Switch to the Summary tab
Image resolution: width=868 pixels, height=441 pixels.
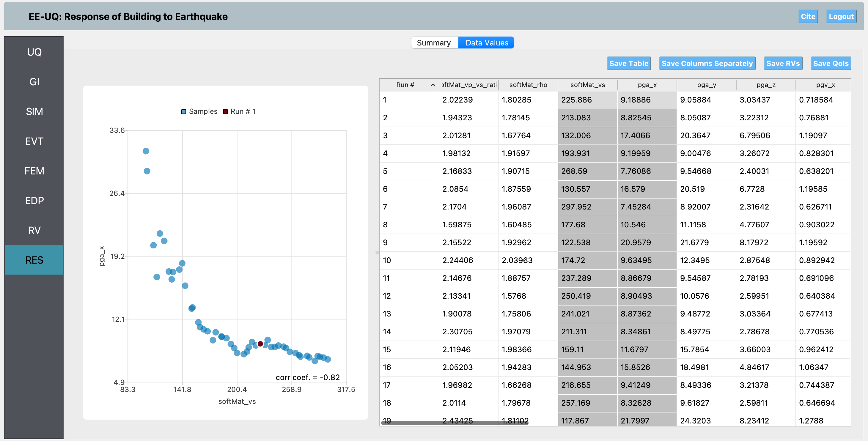(434, 43)
